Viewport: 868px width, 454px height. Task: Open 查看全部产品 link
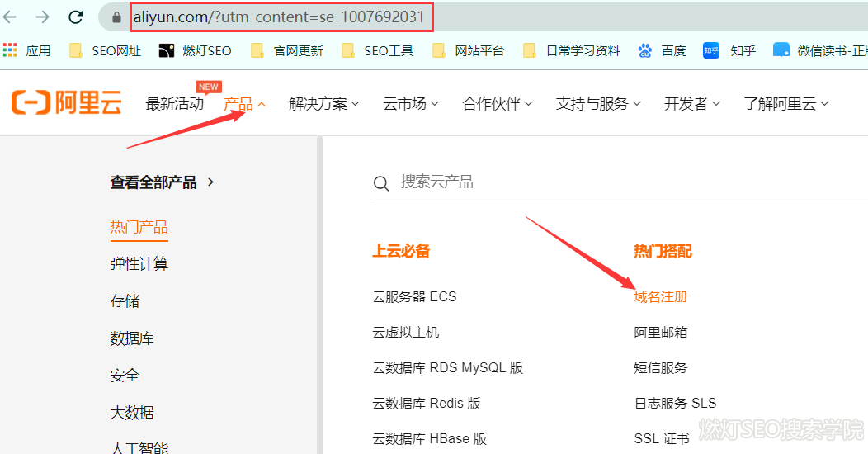(x=162, y=182)
